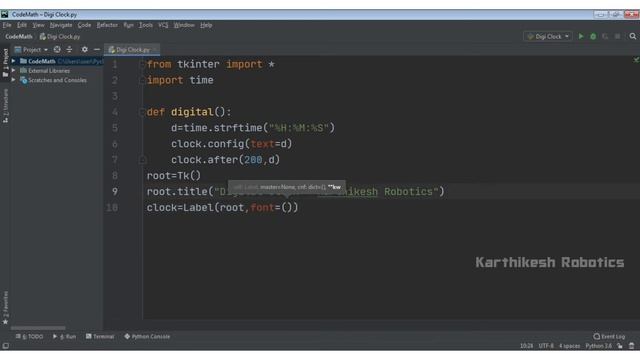Hide the Project panel with the minus icon
The width and height of the screenshot is (640, 360).
coord(97,49)
